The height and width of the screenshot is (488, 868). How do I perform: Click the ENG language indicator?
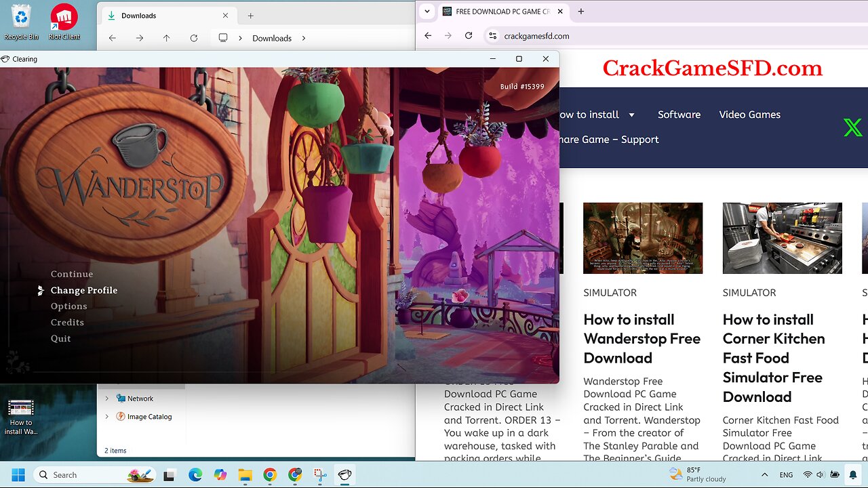point(786,475)
